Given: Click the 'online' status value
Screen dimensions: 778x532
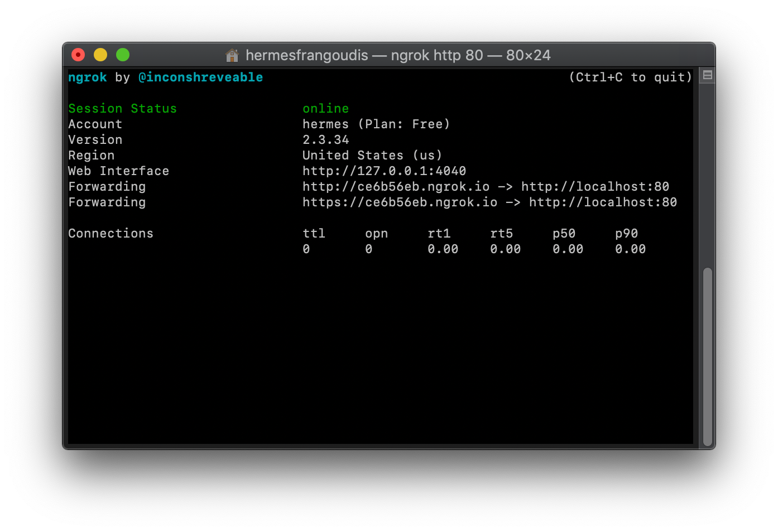Looking at the screenshot, I should click(x=326, y=109).
